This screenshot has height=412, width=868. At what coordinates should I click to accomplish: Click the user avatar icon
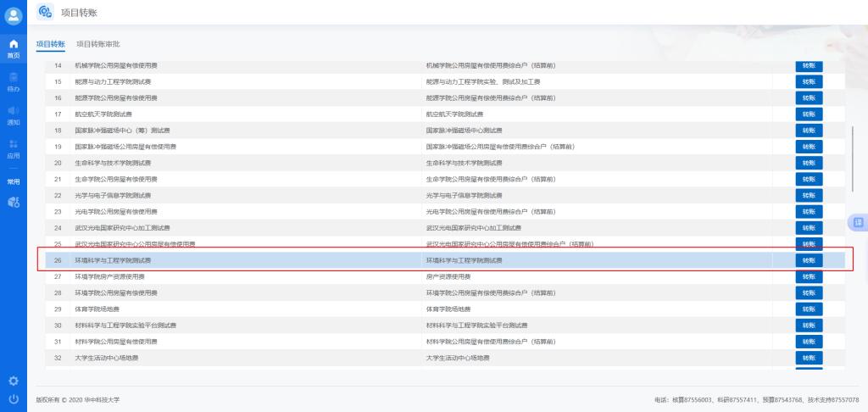[14, 15]
